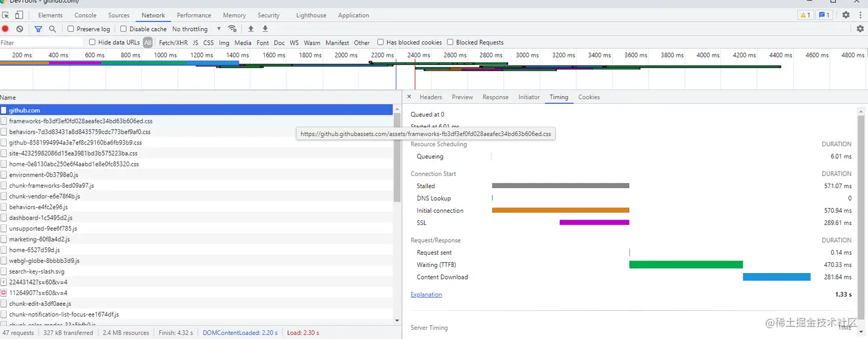The image size is (868, 339).
Task: Filter requests by Manifest type
Action: click(338, 42)
